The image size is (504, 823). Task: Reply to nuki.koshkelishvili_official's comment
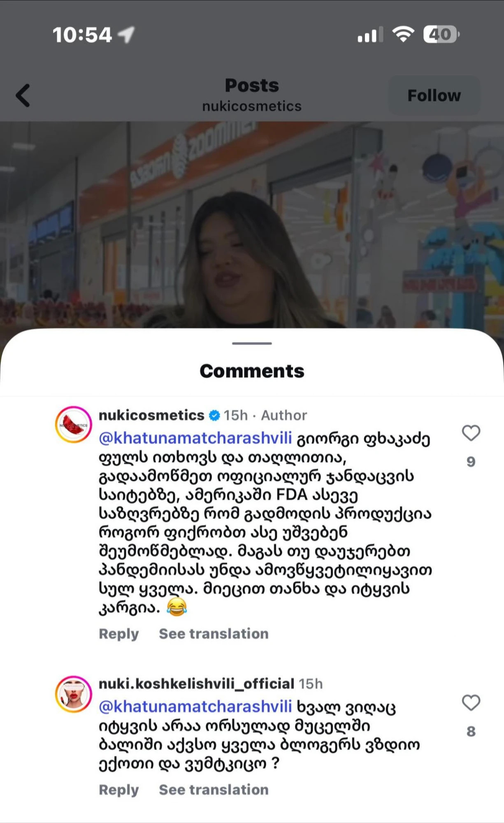pyautogui.click(x=118, y=790)
